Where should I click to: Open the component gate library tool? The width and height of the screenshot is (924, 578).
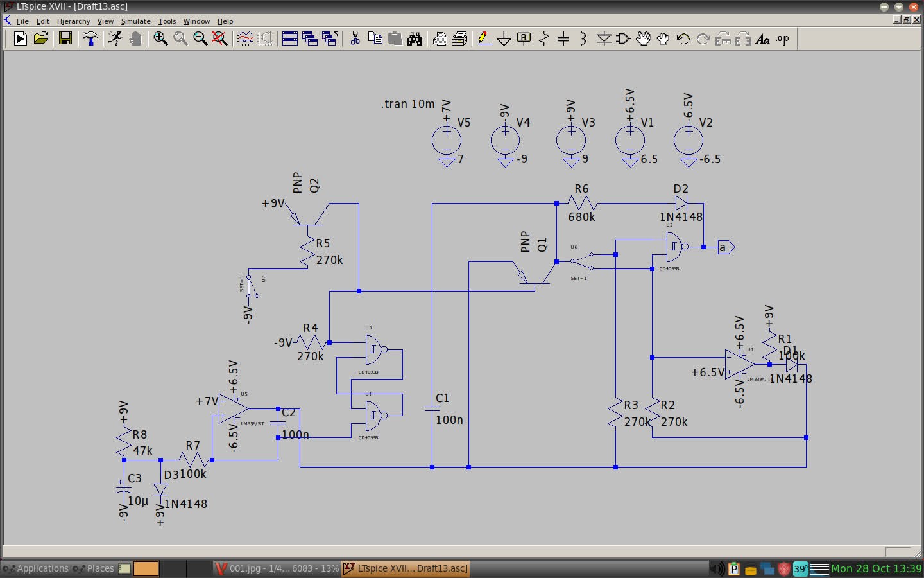pos(623,39)
